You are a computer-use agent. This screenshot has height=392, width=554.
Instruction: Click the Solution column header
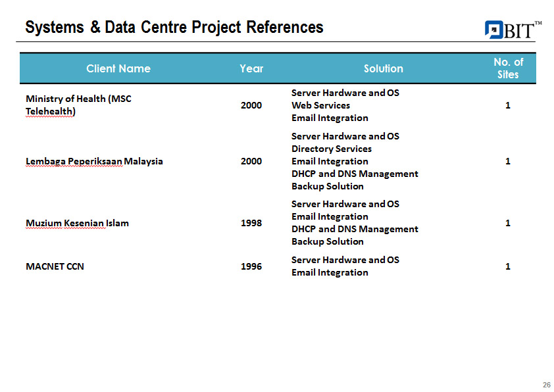384,68
